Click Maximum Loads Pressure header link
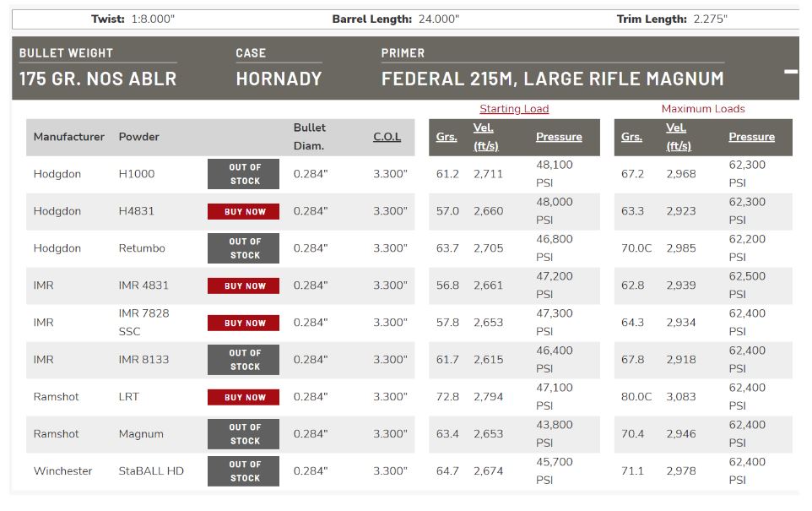The height and width of the screenshot is (511, 812). 751,137
